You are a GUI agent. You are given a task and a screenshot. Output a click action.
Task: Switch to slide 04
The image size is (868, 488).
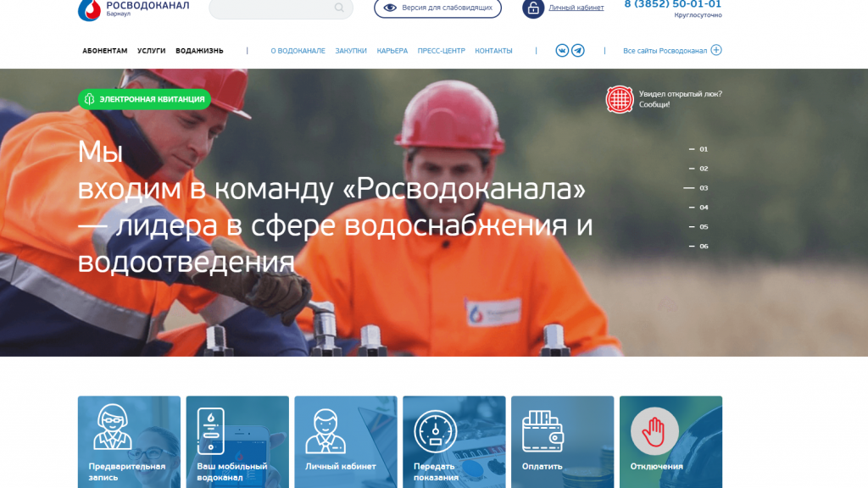[x=698, y=208]
